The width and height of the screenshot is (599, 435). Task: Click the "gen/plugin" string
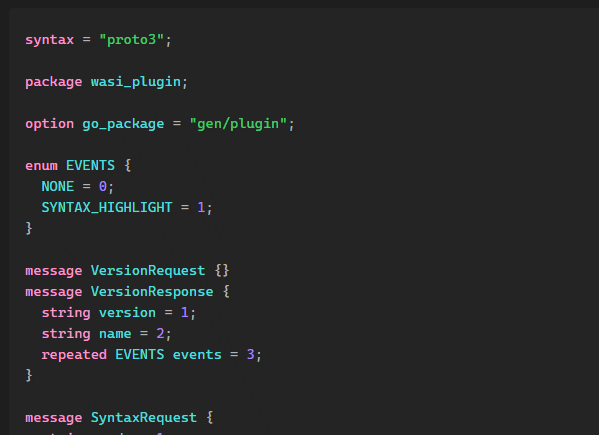pos(238,124)
